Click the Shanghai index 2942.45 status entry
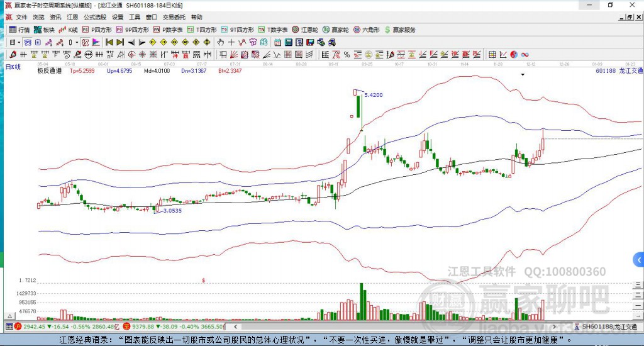 coord(68,326)
